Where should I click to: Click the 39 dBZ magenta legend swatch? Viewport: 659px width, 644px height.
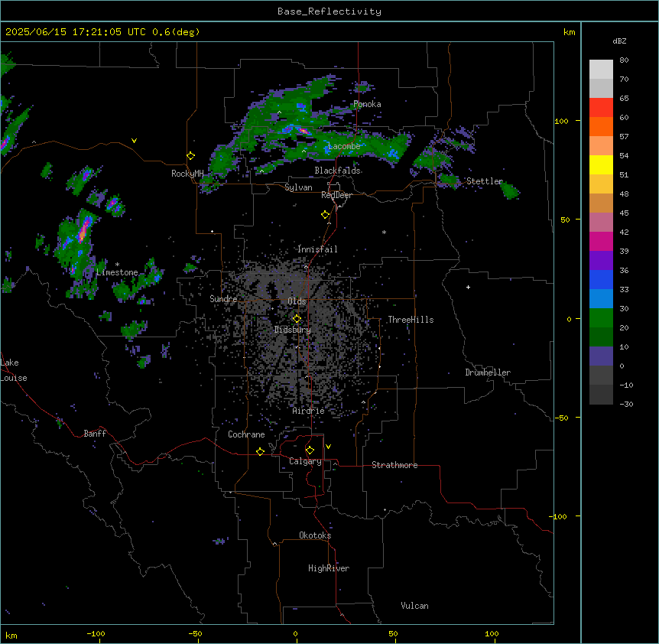(x=601, y=241)
